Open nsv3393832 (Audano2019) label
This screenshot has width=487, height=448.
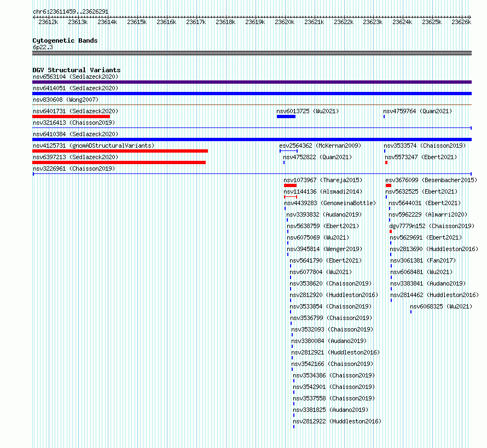click(x=324, y=214)
